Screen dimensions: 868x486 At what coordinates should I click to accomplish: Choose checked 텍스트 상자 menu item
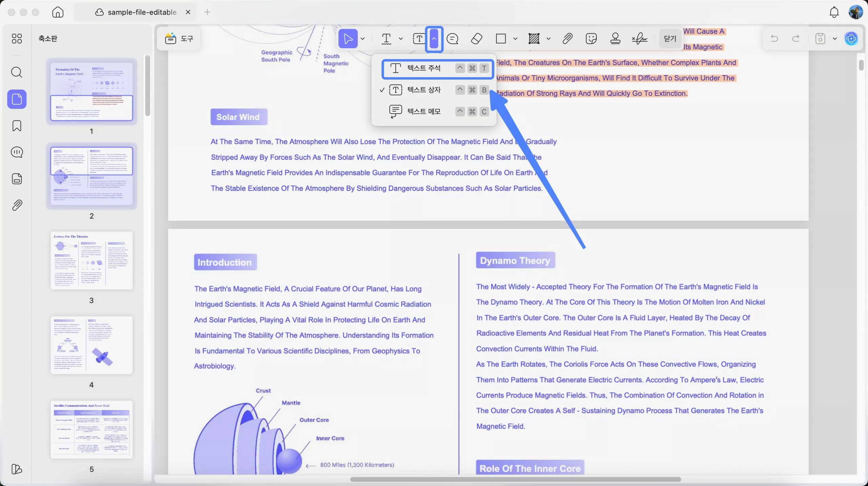click(x=434, y=90)
